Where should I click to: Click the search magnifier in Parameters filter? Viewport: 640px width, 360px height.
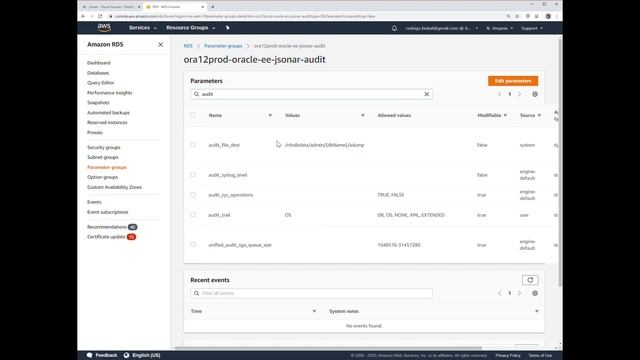196,94
